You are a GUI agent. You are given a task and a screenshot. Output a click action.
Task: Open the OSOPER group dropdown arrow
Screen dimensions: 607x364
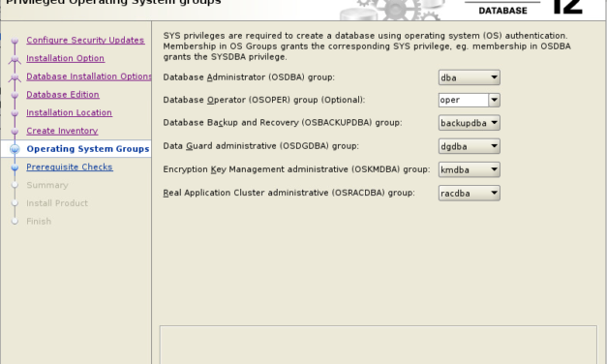[x=495, y=100]
